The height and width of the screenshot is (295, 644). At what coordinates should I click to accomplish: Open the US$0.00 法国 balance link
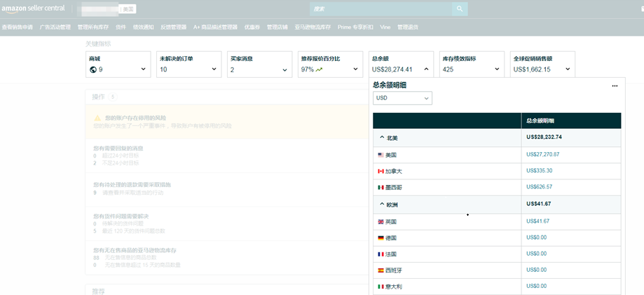pos(536,254)
